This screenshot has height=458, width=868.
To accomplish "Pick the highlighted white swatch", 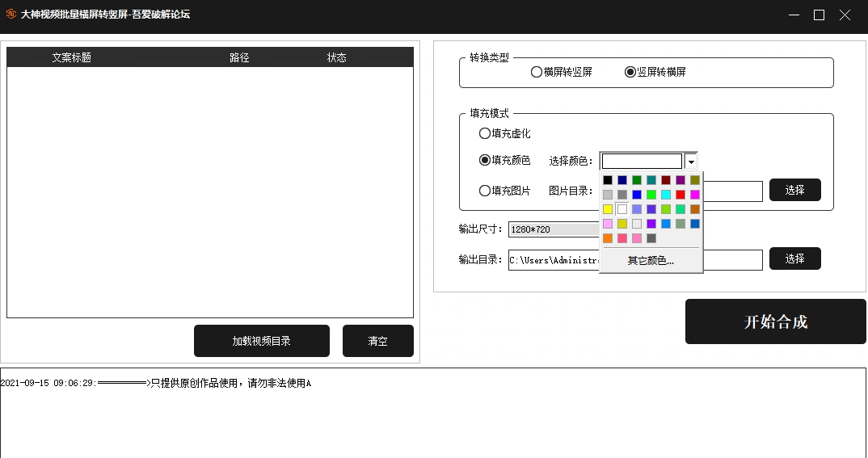I will pyautogui.click(x=622, y=209).
